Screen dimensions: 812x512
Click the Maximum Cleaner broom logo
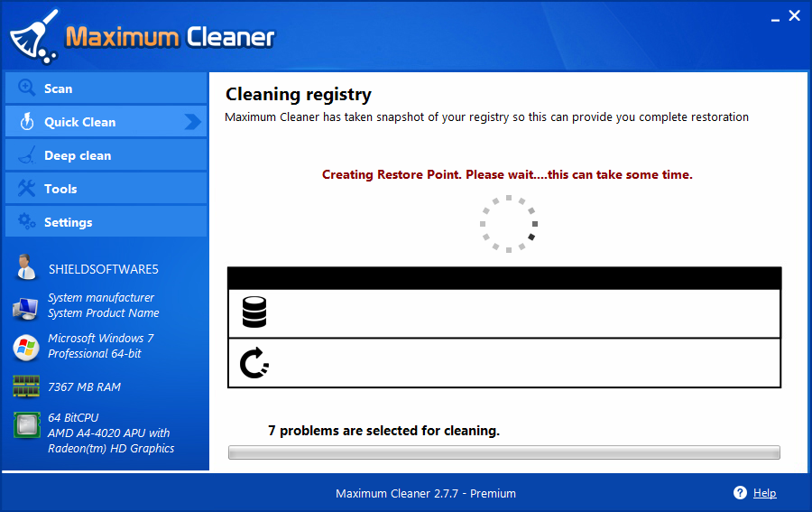pos(34,36)
